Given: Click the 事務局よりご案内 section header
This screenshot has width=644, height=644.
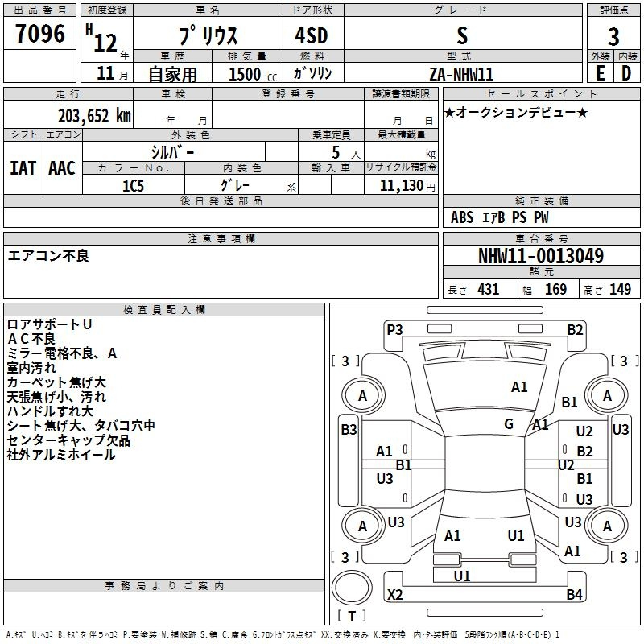Looking at the screenshot, I should (164, 586).
